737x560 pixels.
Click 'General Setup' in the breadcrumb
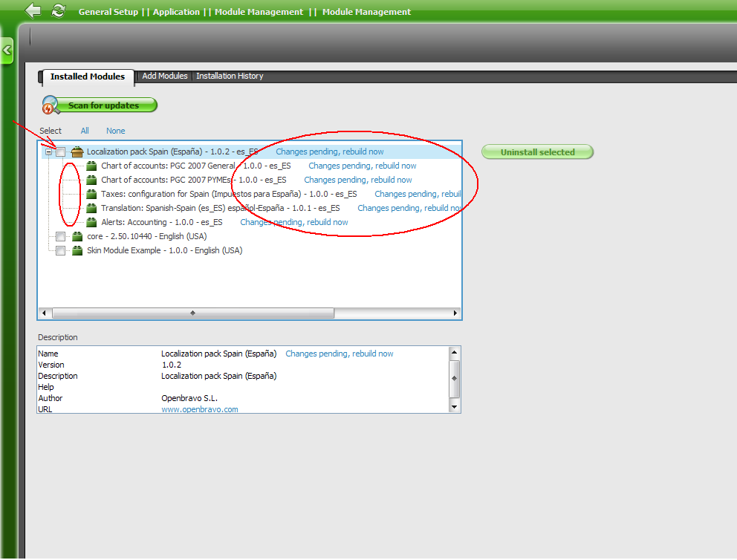pyautogui.click(x=108, y=12)
